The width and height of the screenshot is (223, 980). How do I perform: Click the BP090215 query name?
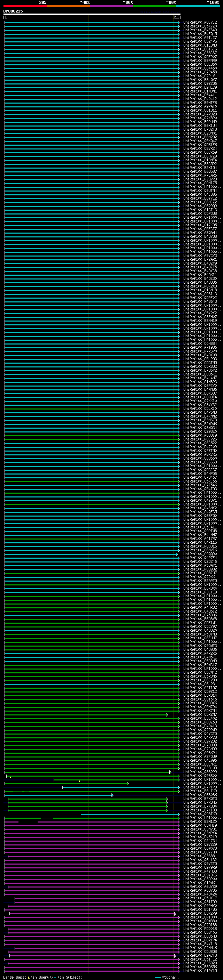pos(13,11)
